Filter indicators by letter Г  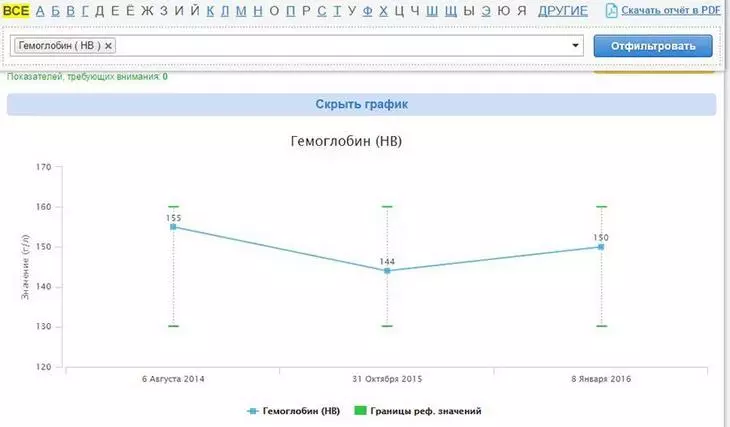[85, 10]
